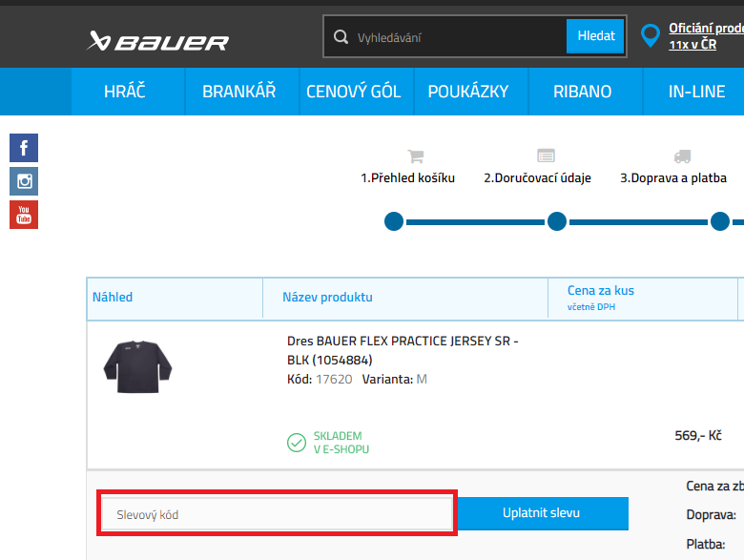Open the IN-LINE menu

pos(695,92)
